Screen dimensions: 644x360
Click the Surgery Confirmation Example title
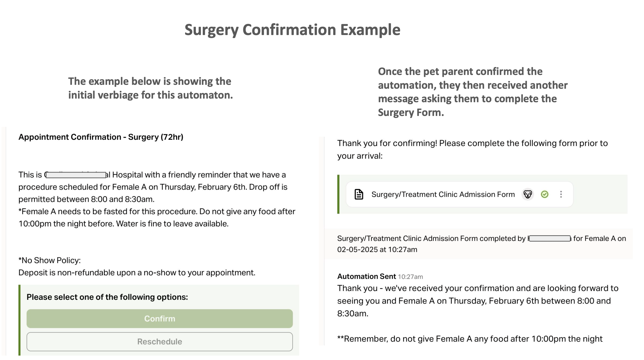coord(292,30)
